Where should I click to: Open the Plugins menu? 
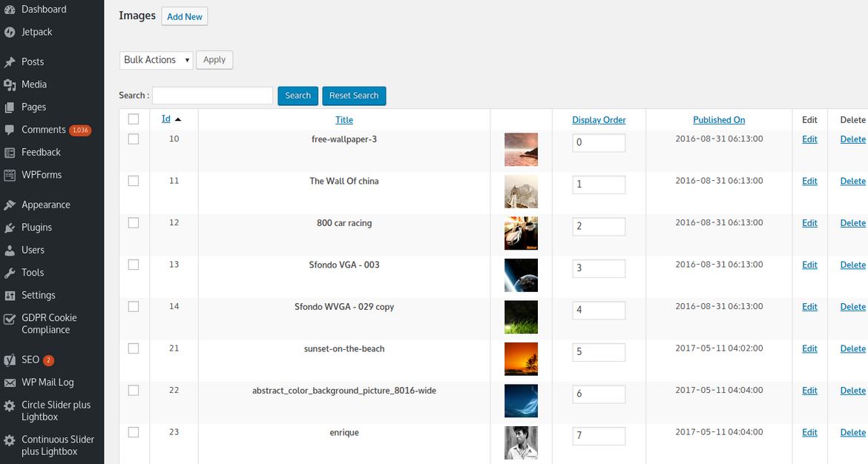(36, 228)
